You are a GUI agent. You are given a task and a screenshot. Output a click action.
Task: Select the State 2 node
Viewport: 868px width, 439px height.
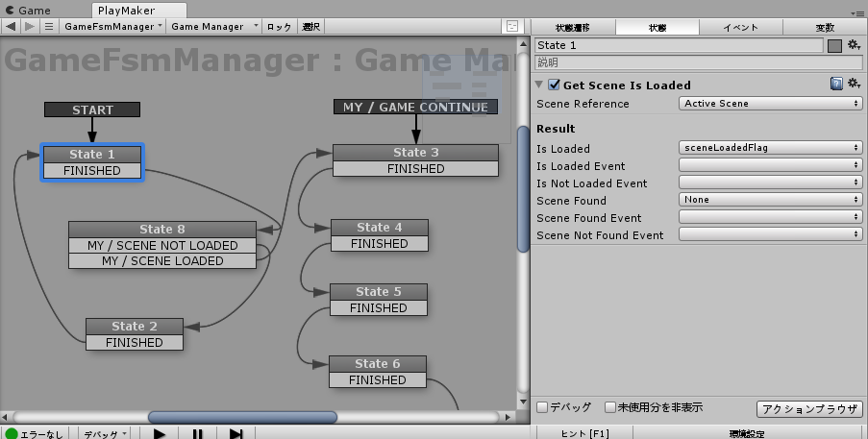tap(135, 327)
